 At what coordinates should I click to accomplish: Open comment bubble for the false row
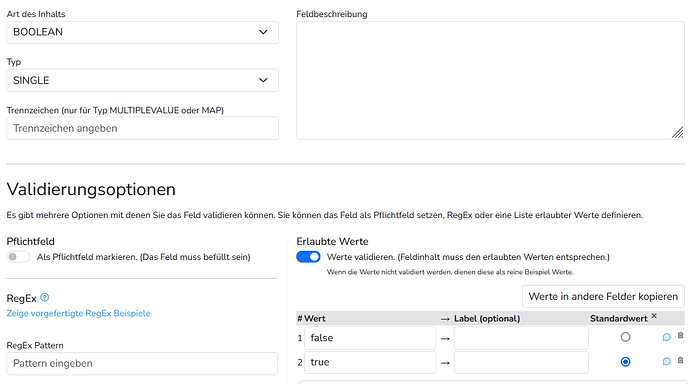(x=667, y=337)
